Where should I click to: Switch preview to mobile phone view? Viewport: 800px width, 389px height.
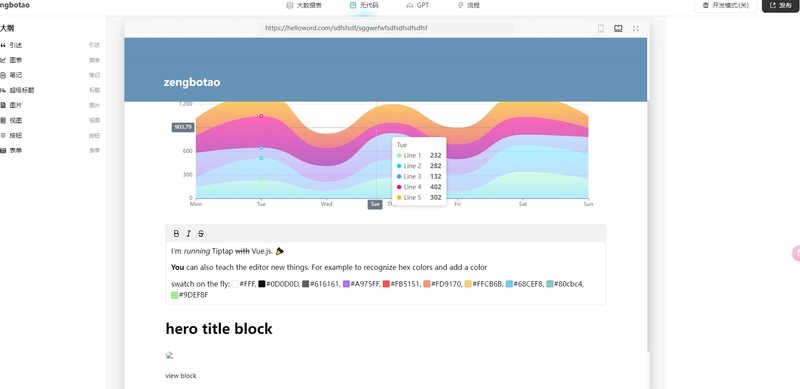[x=601, y=29]
